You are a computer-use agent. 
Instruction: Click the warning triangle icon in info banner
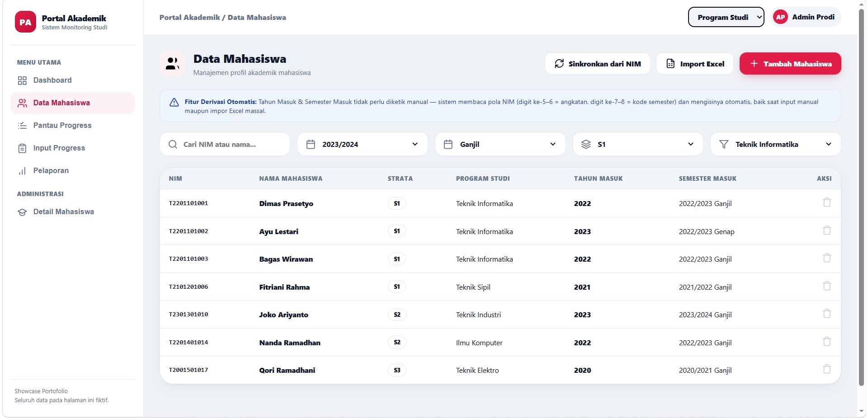pyautogui.click(x=174, y=103)
